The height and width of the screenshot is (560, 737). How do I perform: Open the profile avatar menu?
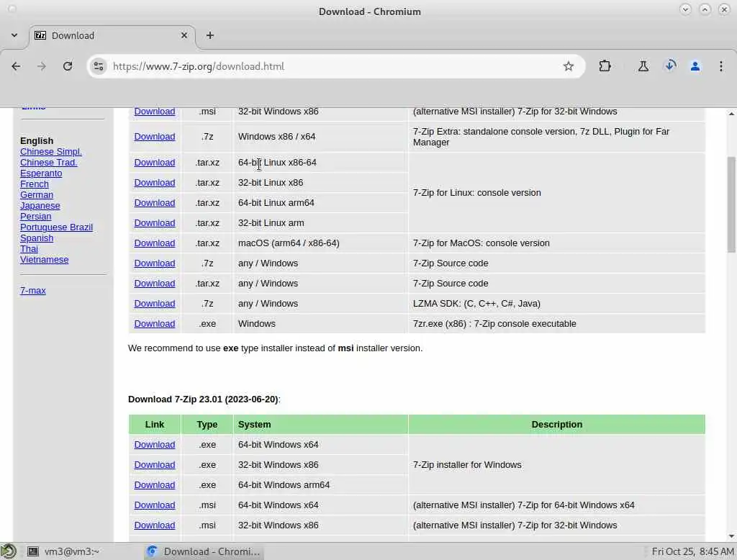[695, 66]
